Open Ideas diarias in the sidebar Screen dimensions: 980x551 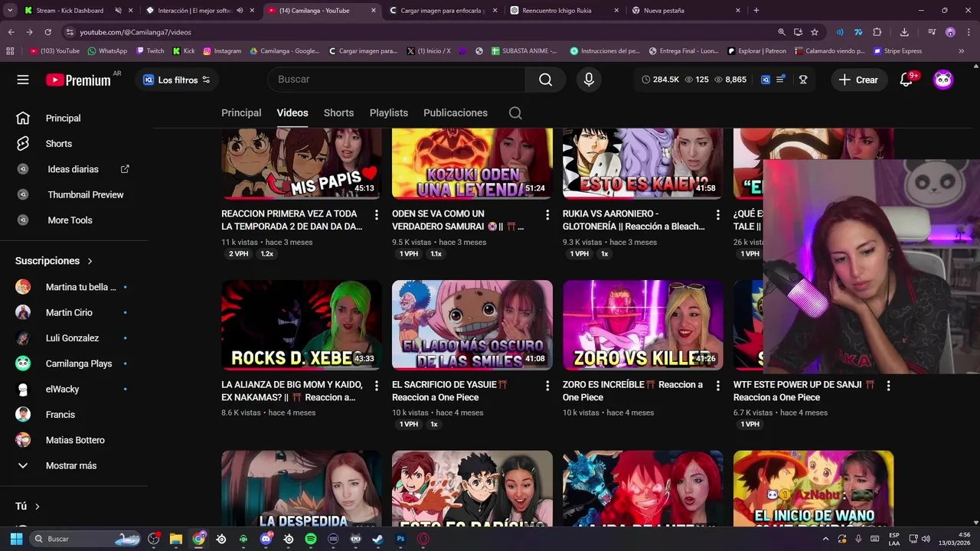[74, 169]
